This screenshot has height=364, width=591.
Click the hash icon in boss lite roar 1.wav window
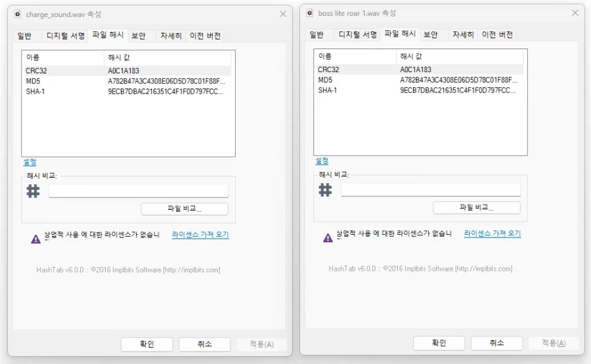click(x=325, y=190)
